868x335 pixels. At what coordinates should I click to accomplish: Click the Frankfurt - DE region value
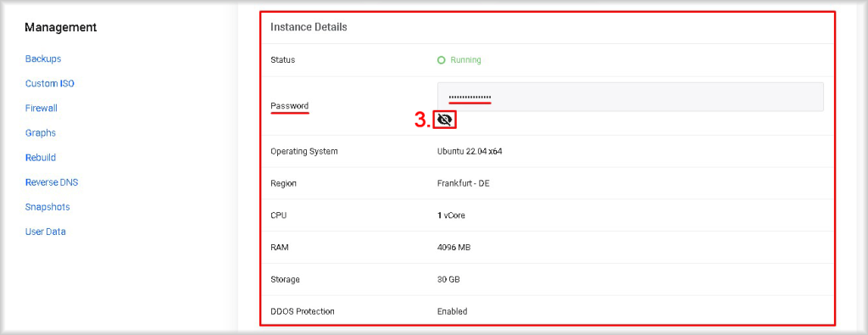[x=463, y=183]
